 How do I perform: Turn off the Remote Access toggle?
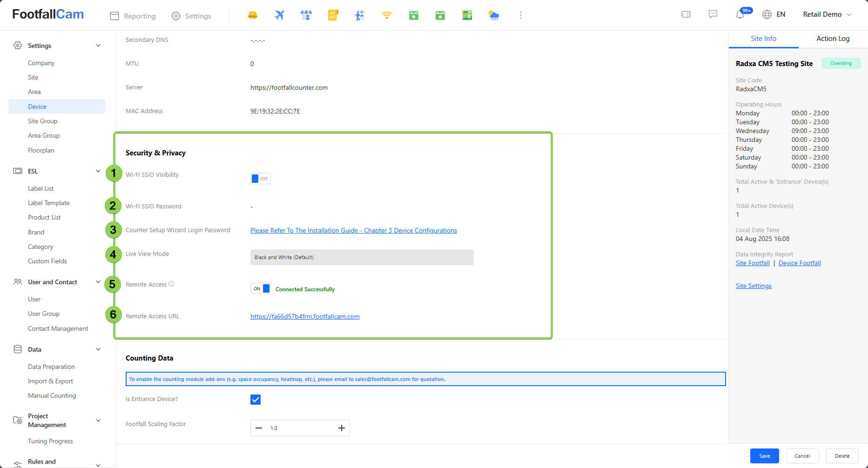260,289
